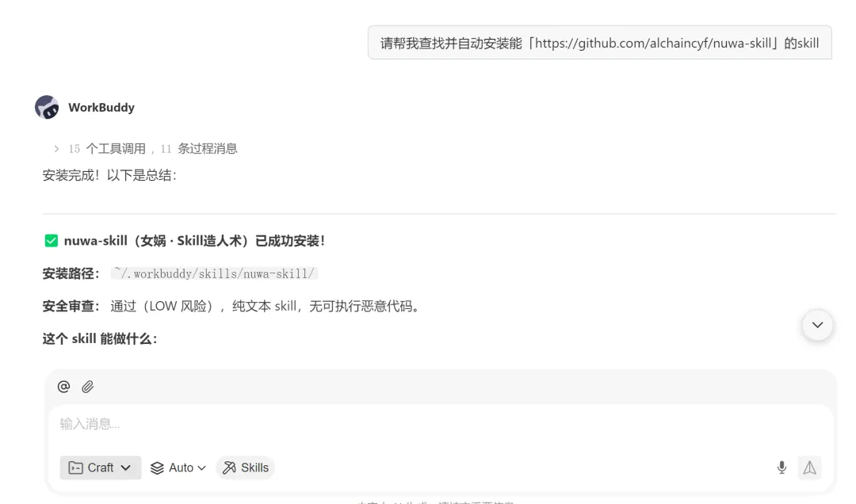Expand the 15 tool calls details
Viewport: 856px width, 504px height.
click(56, 148)
